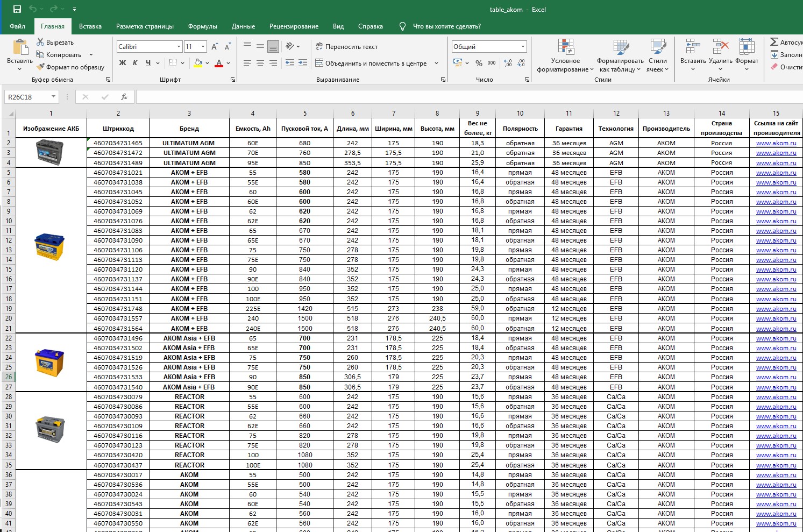Align cell text to the right
Screen dimensions: 803x532
pos(273,63)
